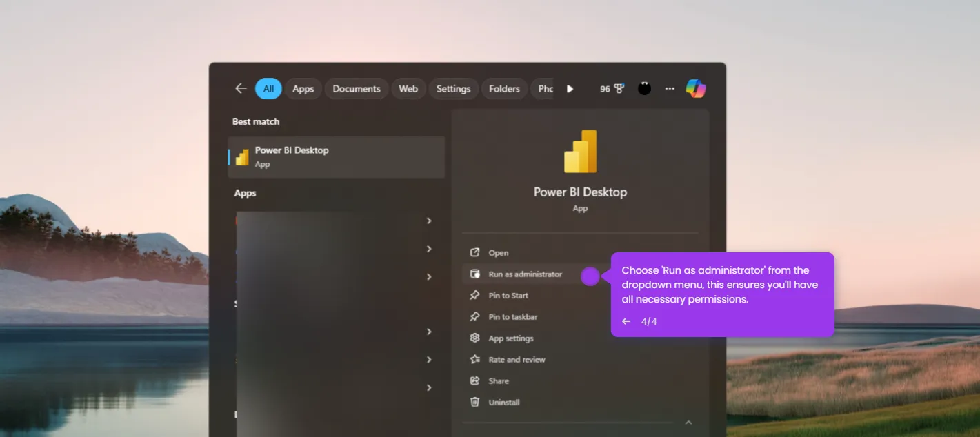Open App settings for Power BI
Viewport: 980px width, 437px height.
[580, 338]
